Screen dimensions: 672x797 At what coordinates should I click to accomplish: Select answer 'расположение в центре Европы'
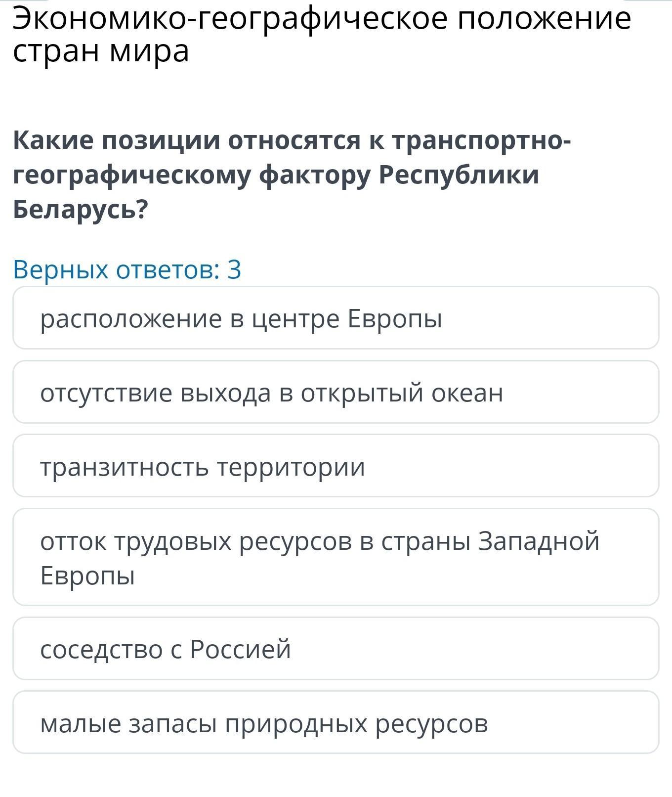point(336,318)
